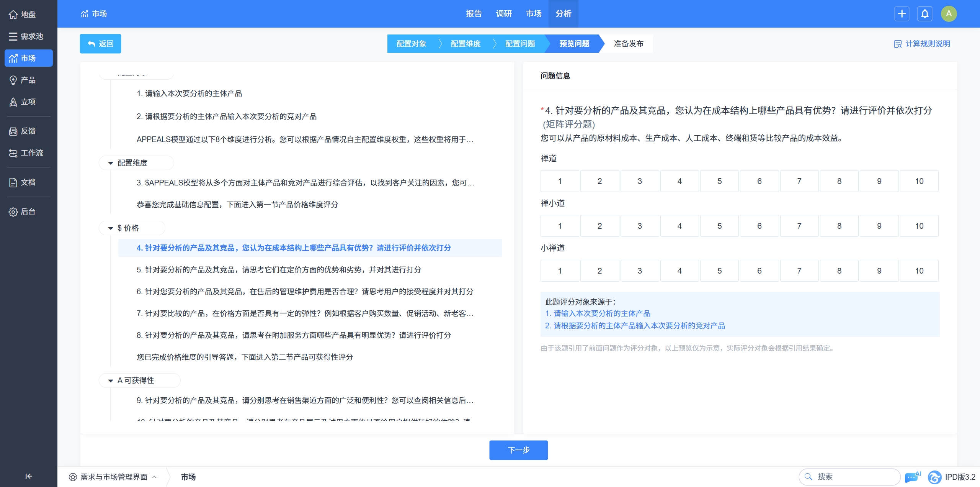Image resolution: width=980 pixels, height=487 pixels.
Task: Open the notification bell icon
Action: tap(924, 14)
